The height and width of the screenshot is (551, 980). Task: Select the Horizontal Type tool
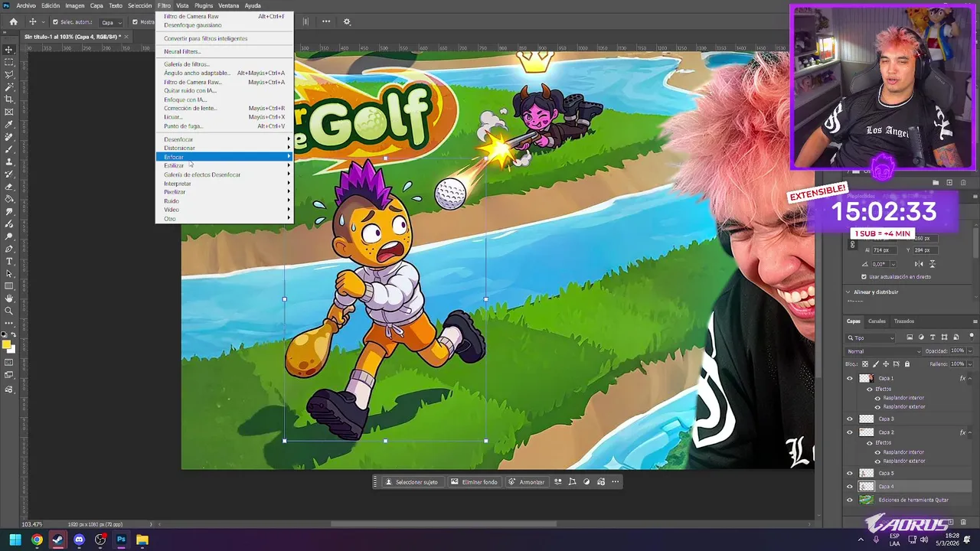pyautogui.click(x=9, y=261)
